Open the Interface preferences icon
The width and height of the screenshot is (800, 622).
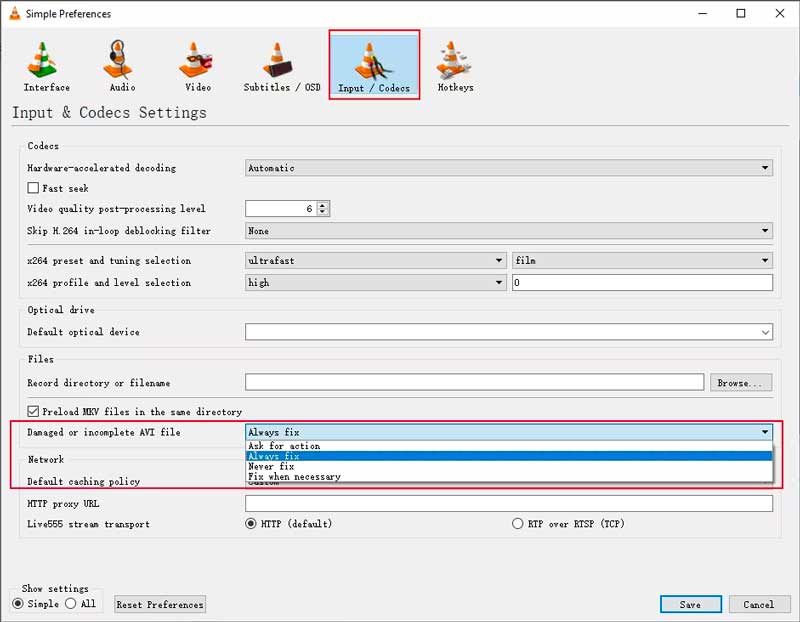point(46,66)
